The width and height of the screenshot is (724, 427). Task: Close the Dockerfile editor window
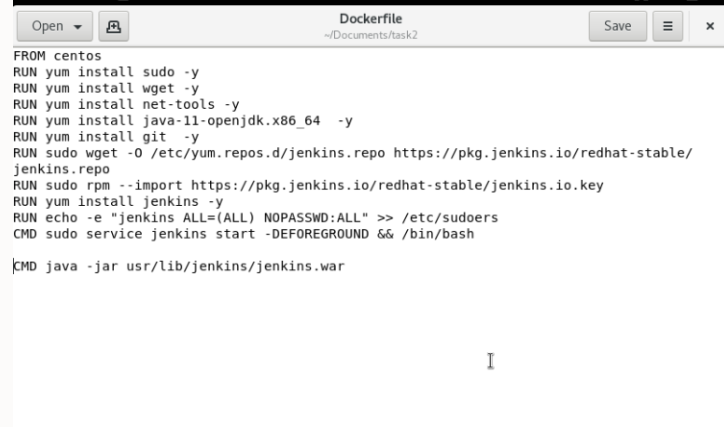pyautogui.click(x=710, y=26)
